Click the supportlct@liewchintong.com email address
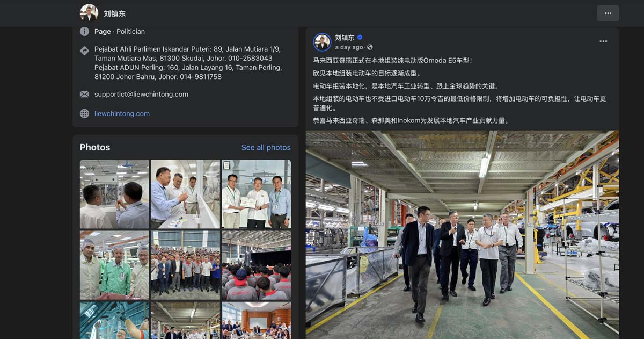This screenshot has height=339, width=644. [141, 94]
